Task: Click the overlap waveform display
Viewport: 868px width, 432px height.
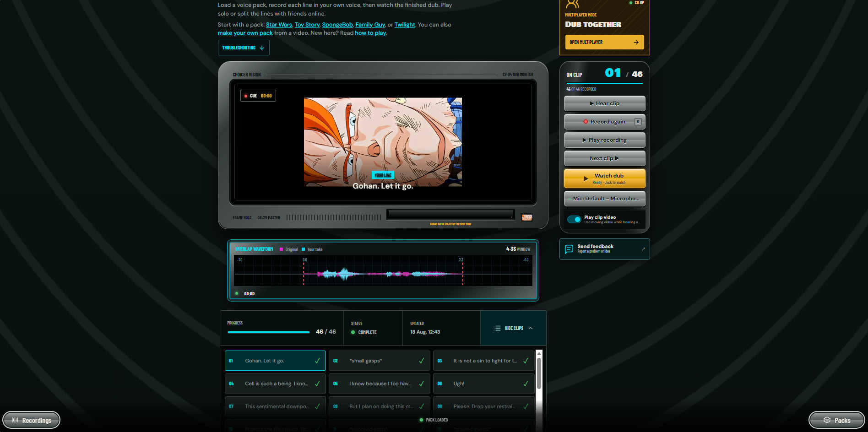Action: tap(383, 271)
